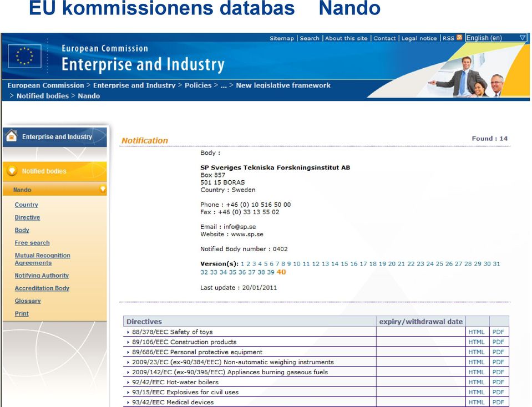Open the Contact link

384,38
